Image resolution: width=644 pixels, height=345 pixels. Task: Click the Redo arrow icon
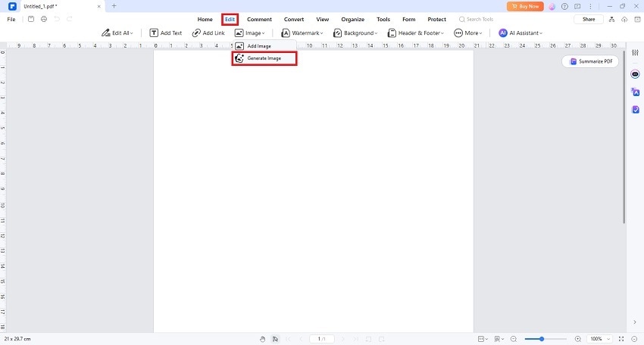tap(70, 19)
